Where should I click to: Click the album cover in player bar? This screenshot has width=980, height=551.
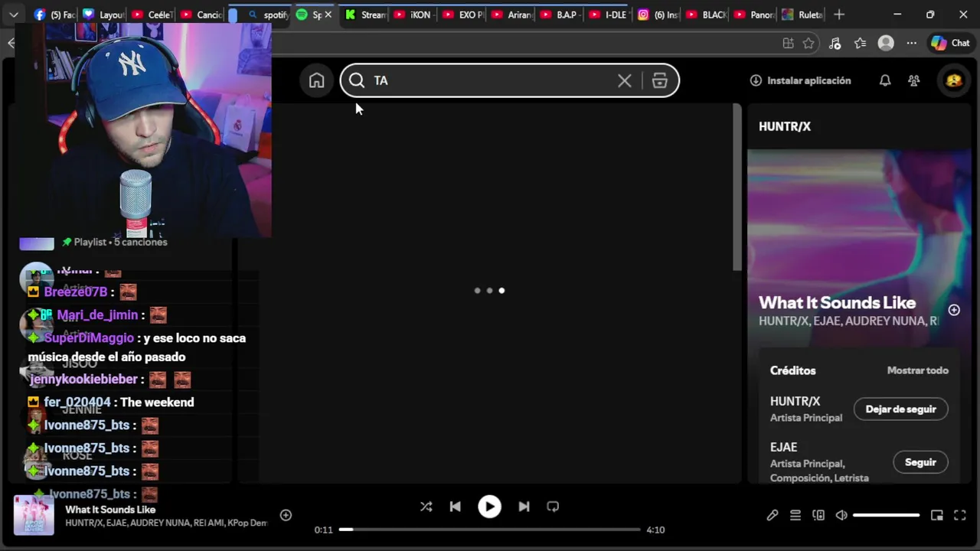pyautogui.click(x=34, y=515)
